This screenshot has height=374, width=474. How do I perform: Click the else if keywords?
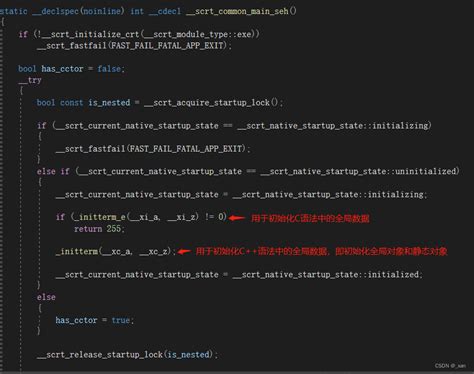(x=53, y=171)
